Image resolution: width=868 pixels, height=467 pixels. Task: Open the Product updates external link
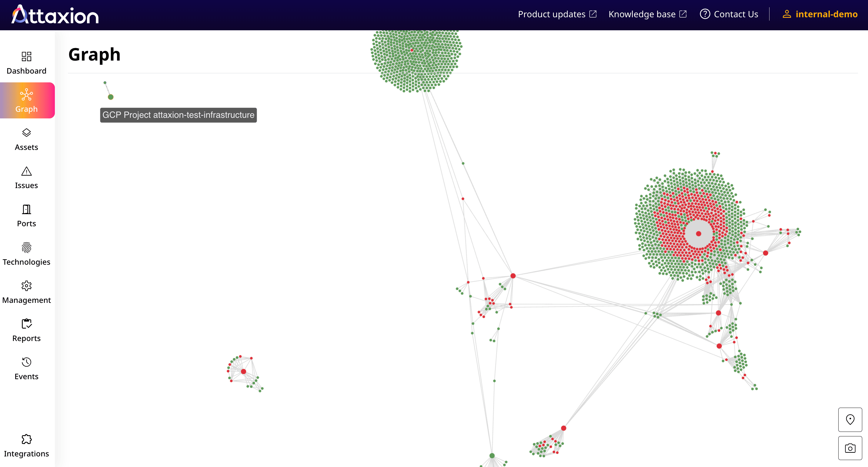(x=557, y=14)
